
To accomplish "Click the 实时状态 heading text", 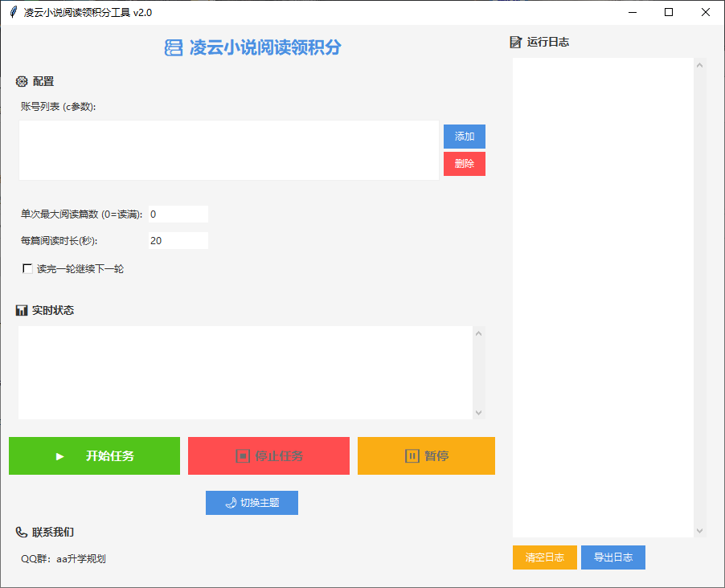I will click(53, 310).
